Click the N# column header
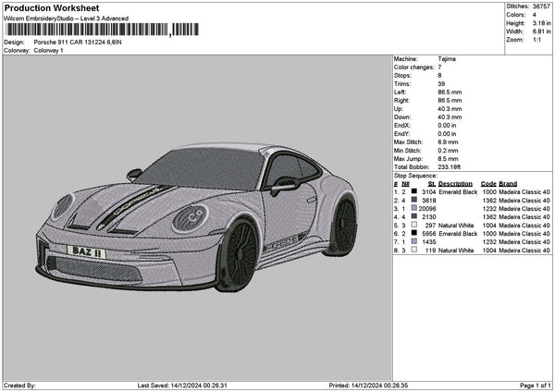The image size is (555, 392). [x=406, y=183]
